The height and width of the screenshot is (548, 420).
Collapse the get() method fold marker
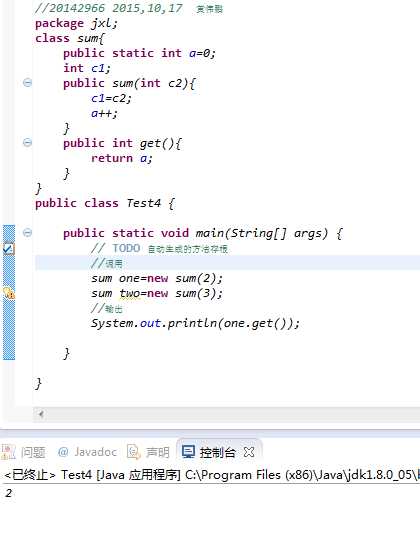point(27,143)
